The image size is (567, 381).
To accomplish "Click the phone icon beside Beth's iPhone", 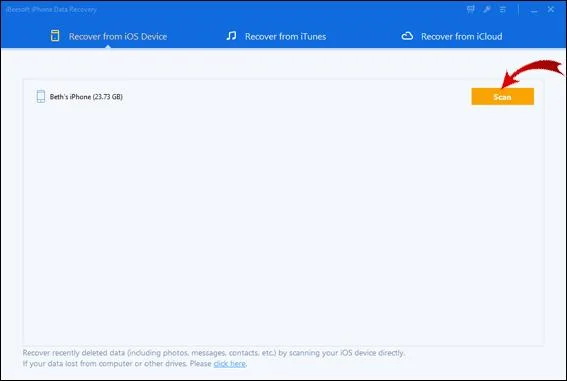I will click(41, 97).
